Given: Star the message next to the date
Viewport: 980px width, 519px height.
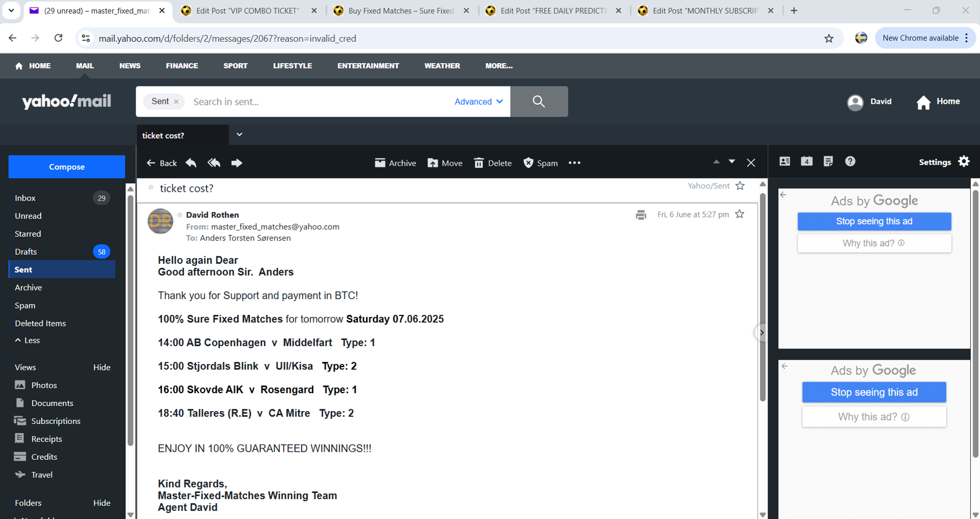Looking at the screenshot, I should point(739,214).
